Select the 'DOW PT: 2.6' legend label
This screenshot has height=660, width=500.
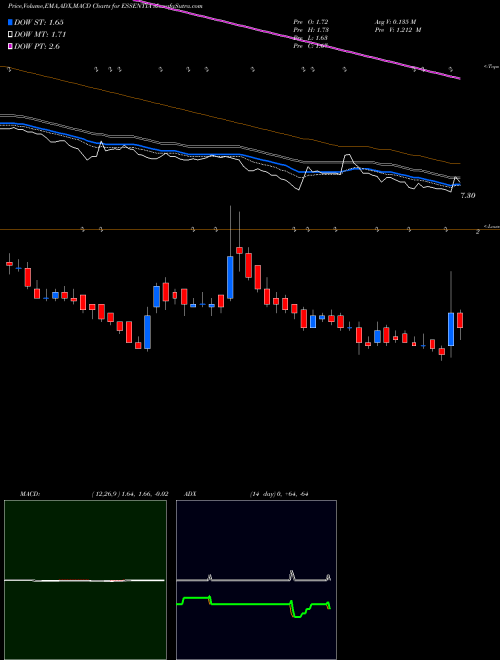(x=37, y=46)
